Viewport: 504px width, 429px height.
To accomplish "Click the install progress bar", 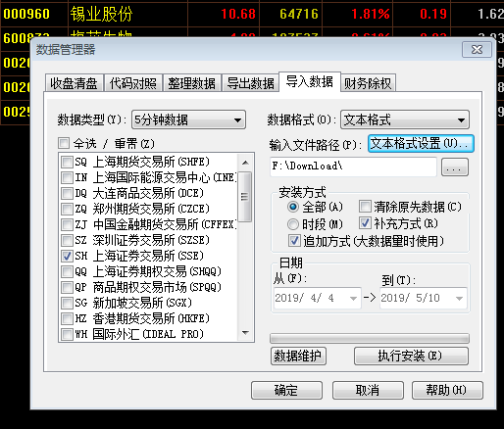I will 370,338.
